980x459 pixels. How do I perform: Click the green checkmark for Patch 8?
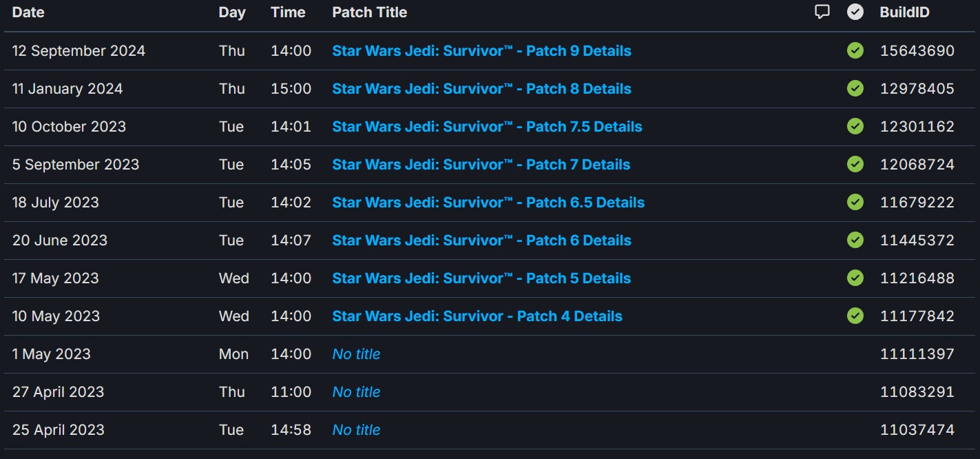(855, 88)
